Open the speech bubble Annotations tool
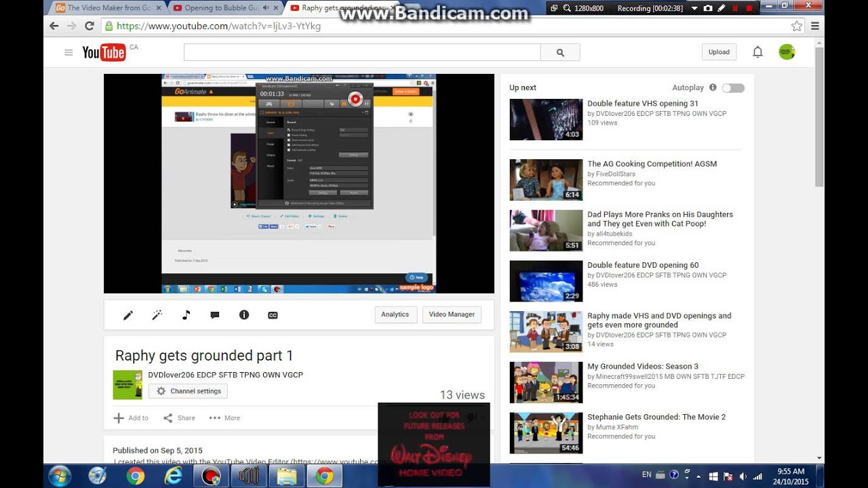The height and width of the screenshot is (488, 868). point(215,315)
